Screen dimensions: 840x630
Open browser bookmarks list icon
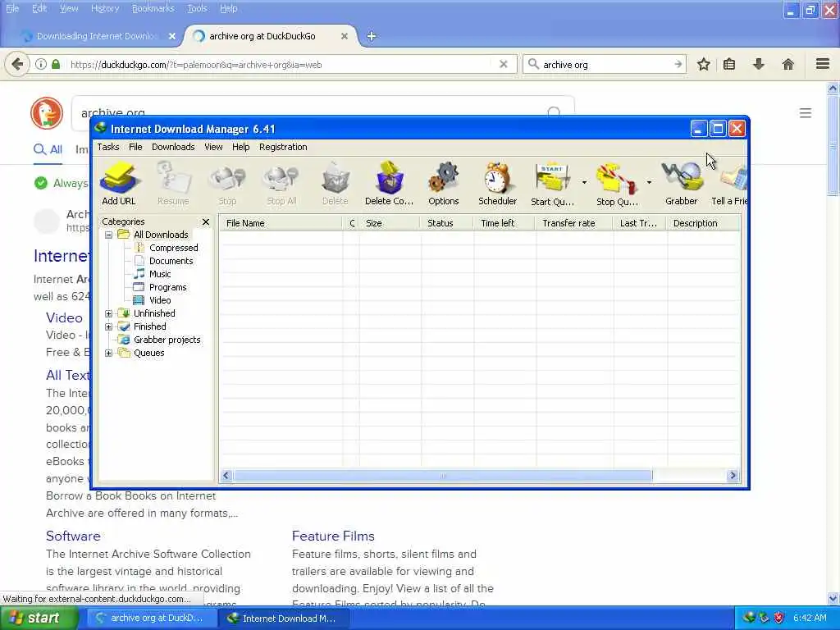[x=729, y=65]
